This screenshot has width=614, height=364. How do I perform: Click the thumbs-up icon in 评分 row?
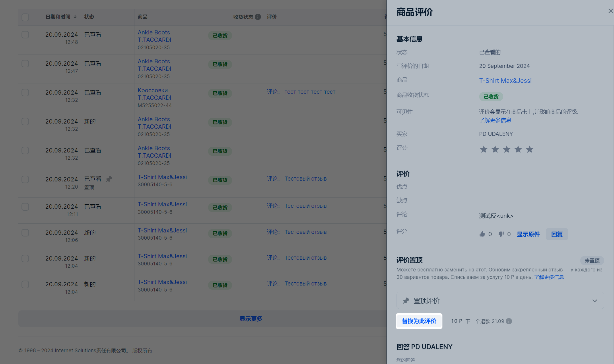click(x=482, y=234)
